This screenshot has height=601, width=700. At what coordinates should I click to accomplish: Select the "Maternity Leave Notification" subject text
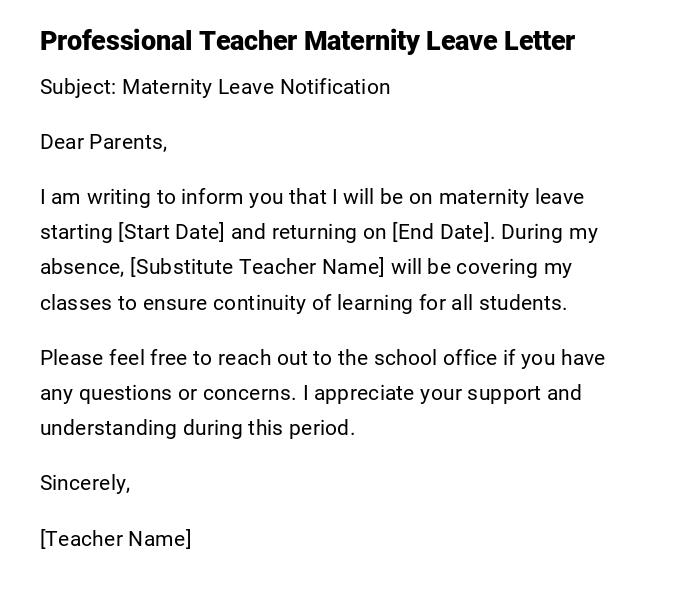256,87
